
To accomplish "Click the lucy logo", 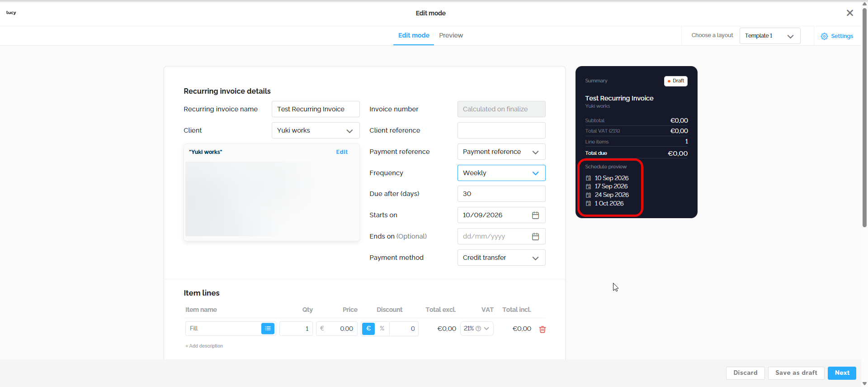I will point(11,13).
